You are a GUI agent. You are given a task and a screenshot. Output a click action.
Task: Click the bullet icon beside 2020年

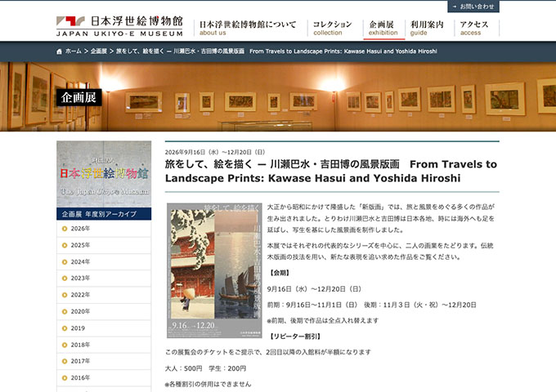[x=65, y=312]
